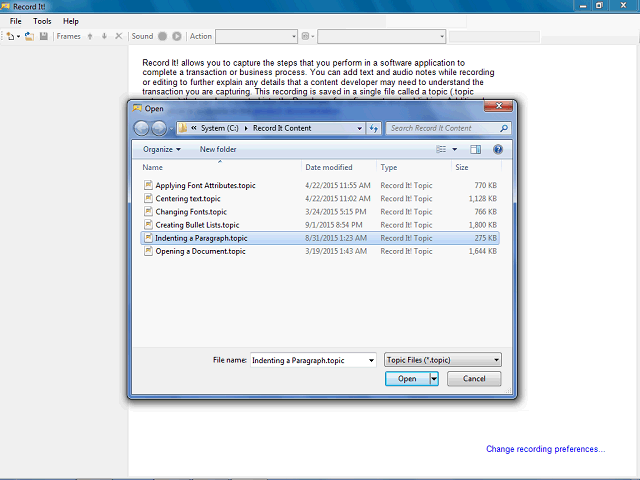Viewport: 640px width, 480px height.
Task: Click the change view icon
Action: (441, 149)
